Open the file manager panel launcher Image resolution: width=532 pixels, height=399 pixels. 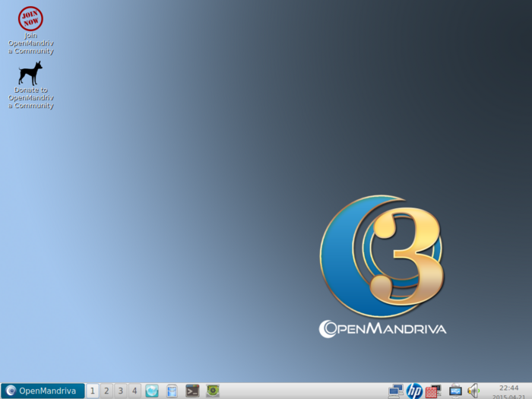coord(172,391)
